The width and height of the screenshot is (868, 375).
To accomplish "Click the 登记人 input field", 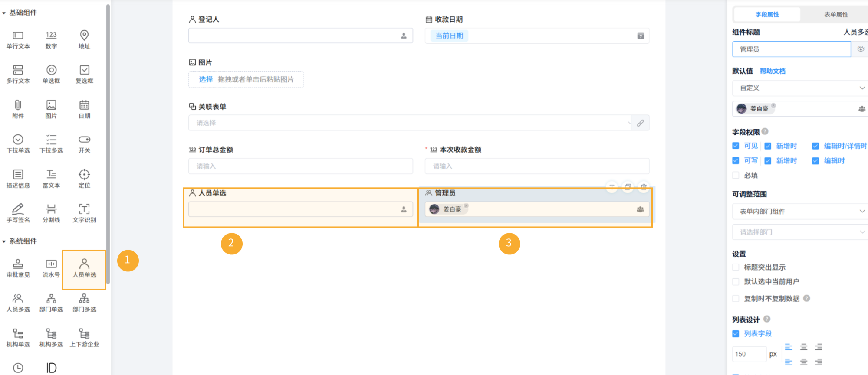I will [301, 36].
